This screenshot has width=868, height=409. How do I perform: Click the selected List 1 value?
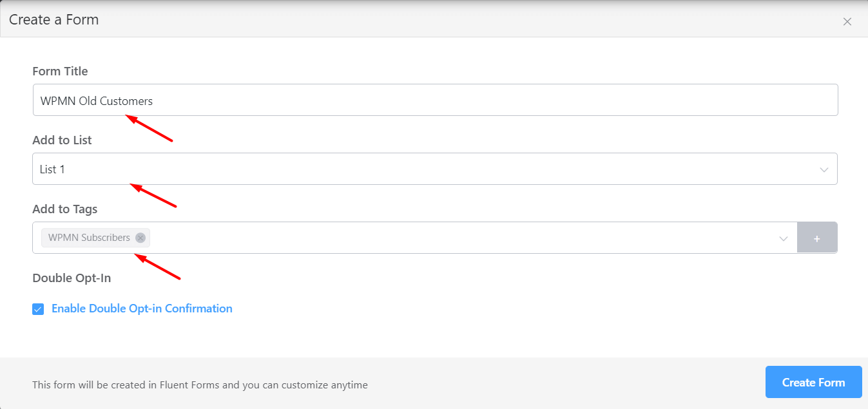click(53, 169)
